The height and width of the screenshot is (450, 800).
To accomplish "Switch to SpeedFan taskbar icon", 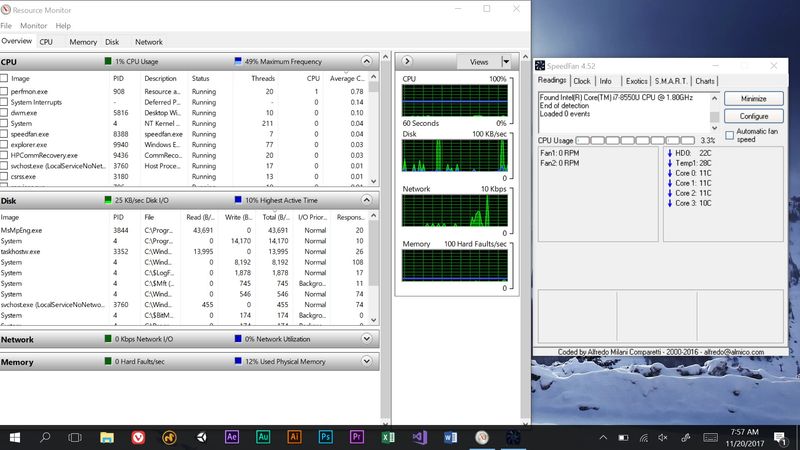I will pos(513,437).
